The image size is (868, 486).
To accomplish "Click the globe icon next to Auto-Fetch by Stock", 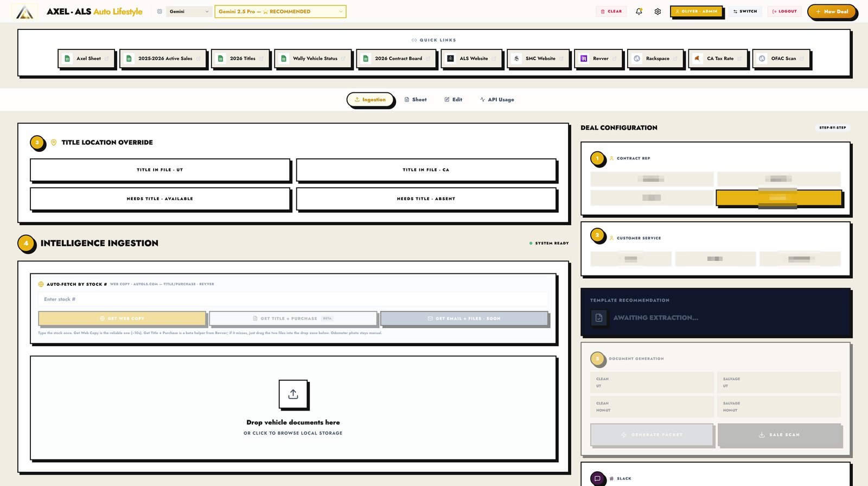I will 41,284.
